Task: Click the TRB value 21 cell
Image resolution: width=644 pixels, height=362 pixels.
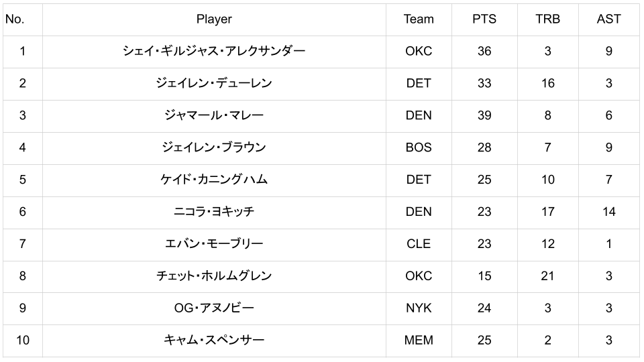Action: pyautogui.click(x=547, y=276)
